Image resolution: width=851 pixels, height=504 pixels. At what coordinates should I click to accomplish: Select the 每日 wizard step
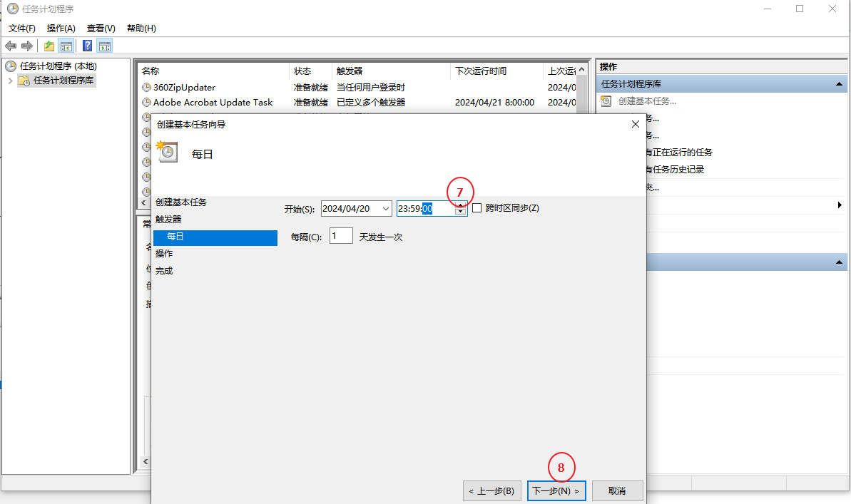pyautogui.click(x=215, y=237)
